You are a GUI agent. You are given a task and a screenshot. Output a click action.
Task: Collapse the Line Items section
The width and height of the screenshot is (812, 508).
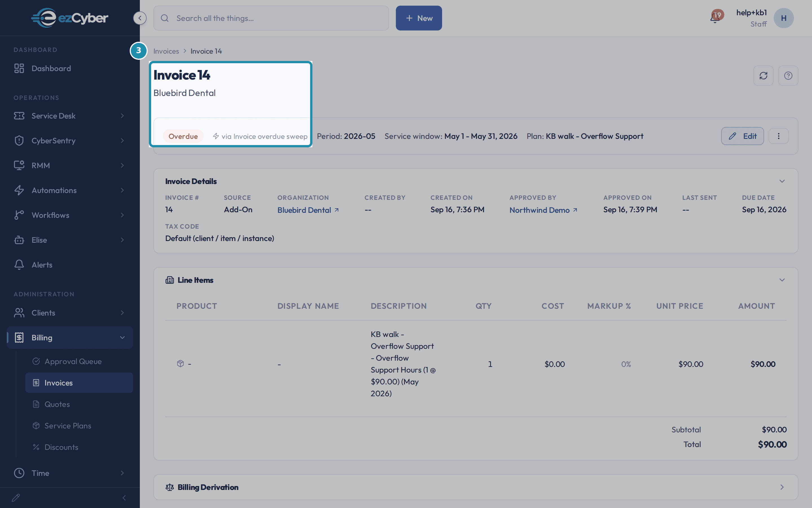(782, 280)
